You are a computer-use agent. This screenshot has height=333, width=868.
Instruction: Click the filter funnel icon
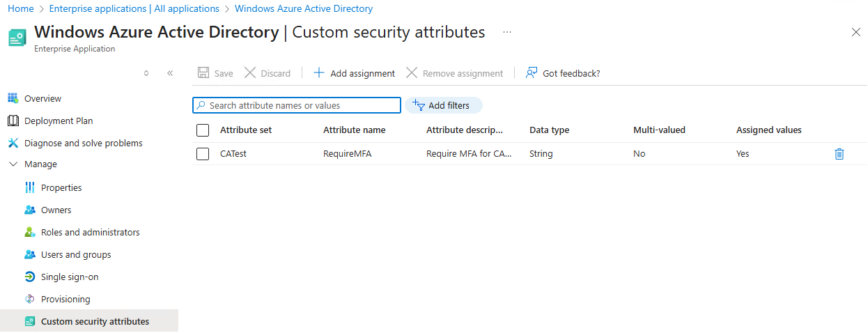click(x=419, y=105)
